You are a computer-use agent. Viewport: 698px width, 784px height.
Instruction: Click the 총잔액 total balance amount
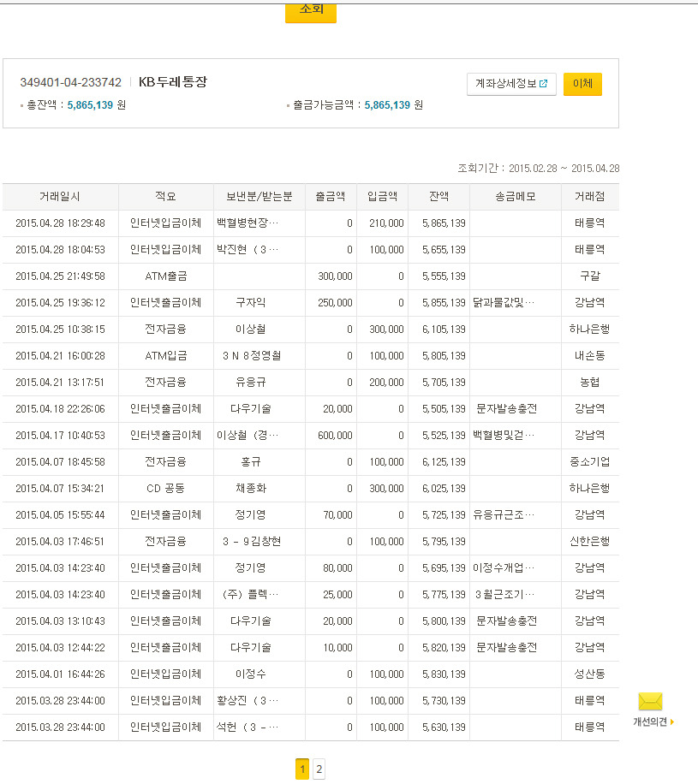coord(90,105)
